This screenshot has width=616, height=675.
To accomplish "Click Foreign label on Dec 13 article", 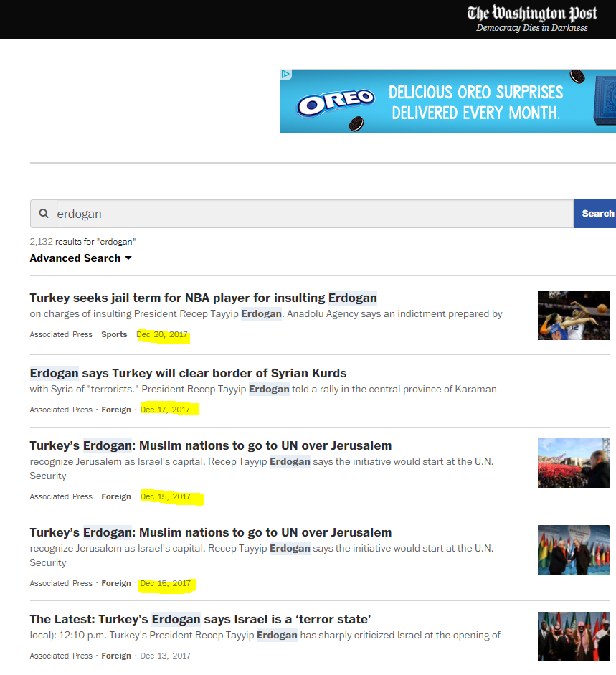I will pyautogui.click(x=116, y=656).
